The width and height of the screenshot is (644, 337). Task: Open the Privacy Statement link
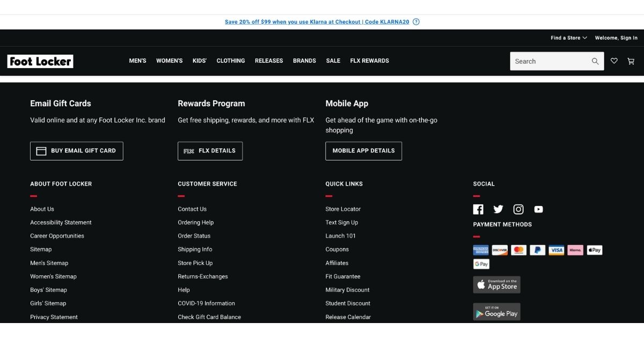tap(54, 317)
